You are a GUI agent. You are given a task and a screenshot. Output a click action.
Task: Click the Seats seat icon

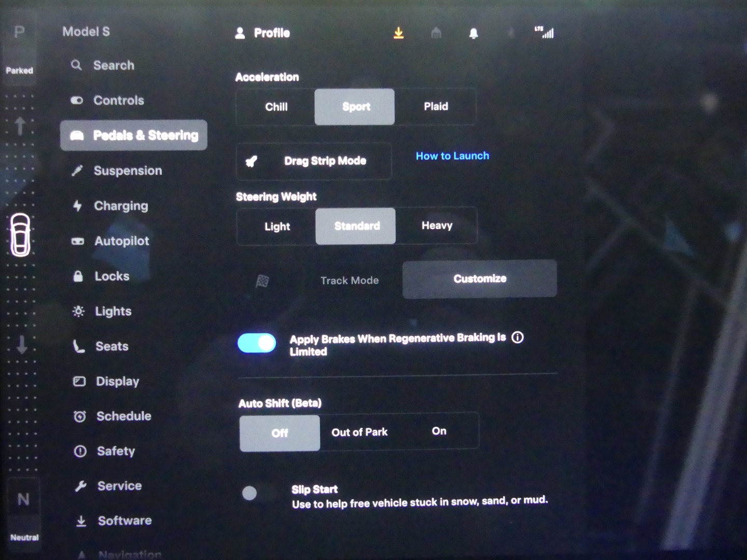pos(79,346)
